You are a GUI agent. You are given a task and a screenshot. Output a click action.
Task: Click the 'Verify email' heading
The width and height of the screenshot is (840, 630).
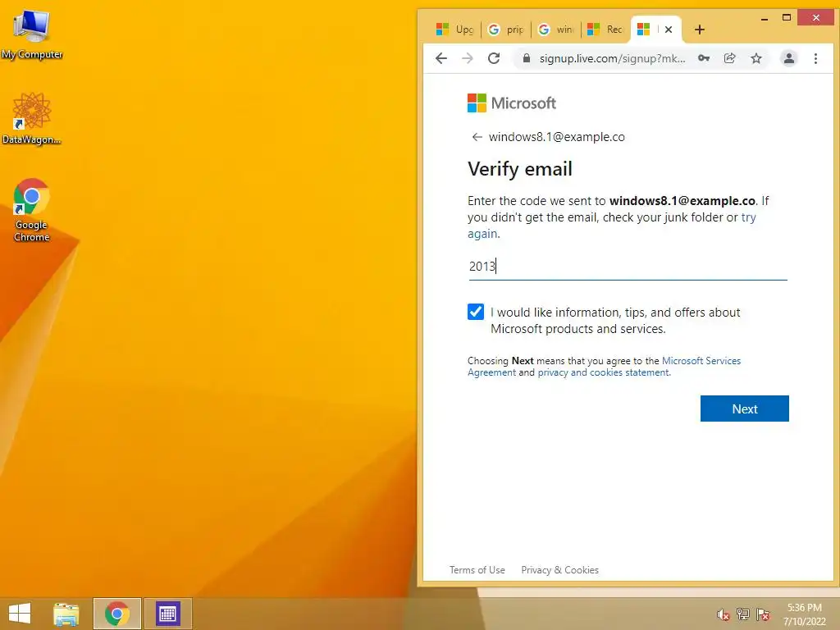[519, 169]
